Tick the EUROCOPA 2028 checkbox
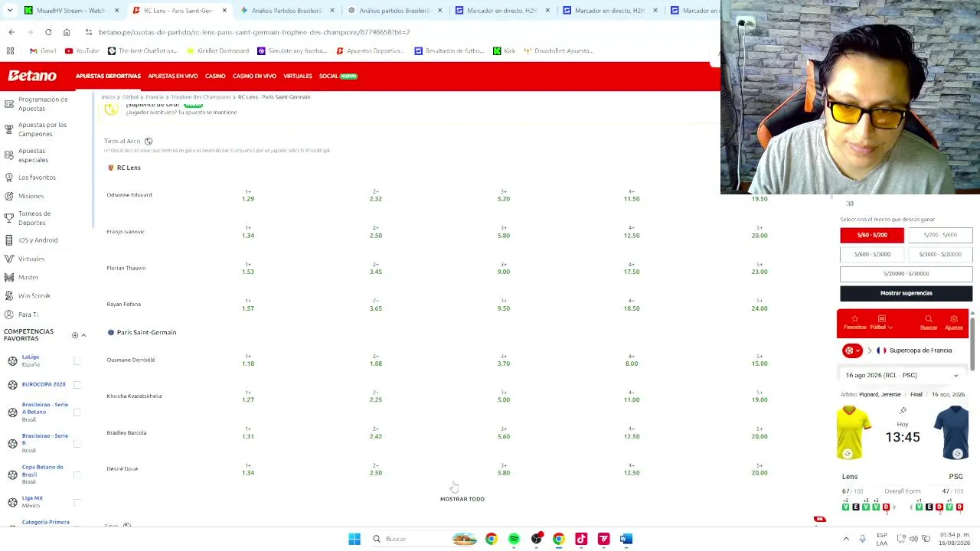 pyautogui.click(x=77, y=384)
